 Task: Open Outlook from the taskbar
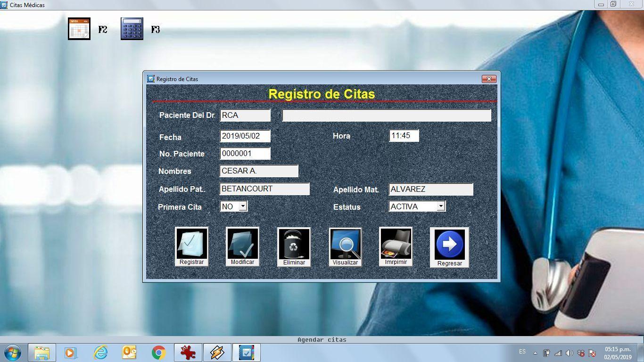[x=130, y=353]
